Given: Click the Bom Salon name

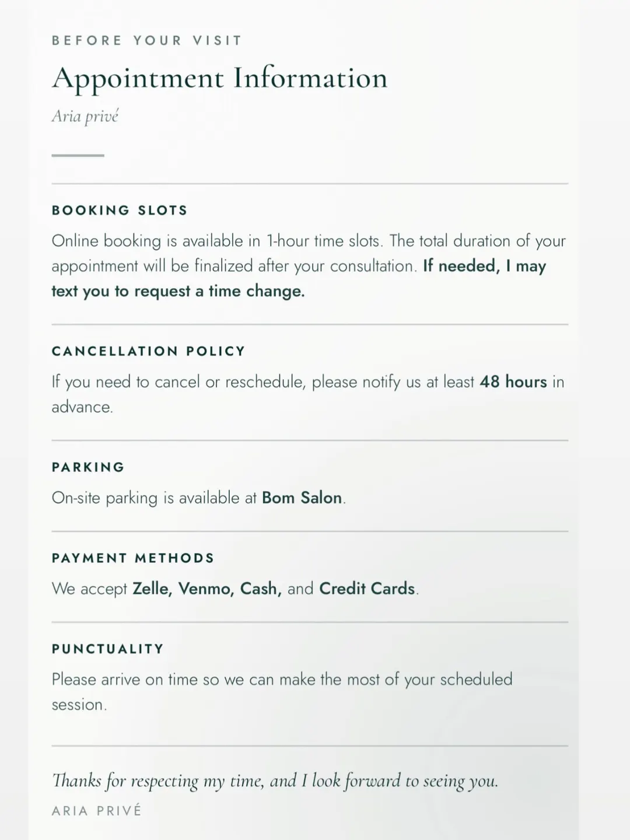Looking at the screenshot, I should (x=302, y=498).
